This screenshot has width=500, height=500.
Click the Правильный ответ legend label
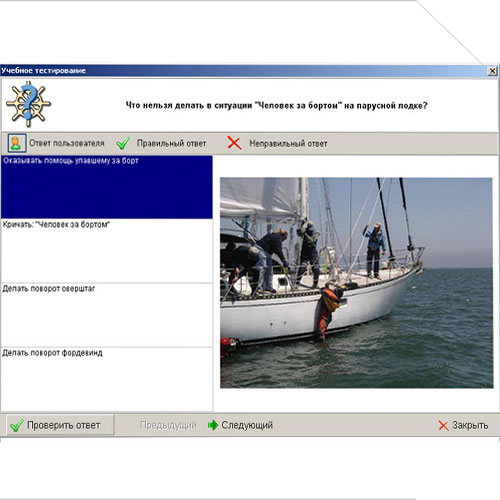172,143
